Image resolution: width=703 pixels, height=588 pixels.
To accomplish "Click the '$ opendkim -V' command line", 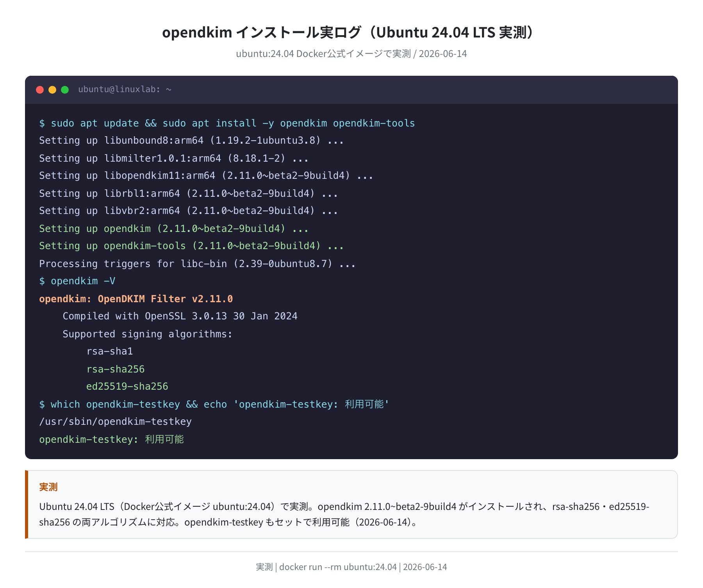I will (x=77, y=281).
